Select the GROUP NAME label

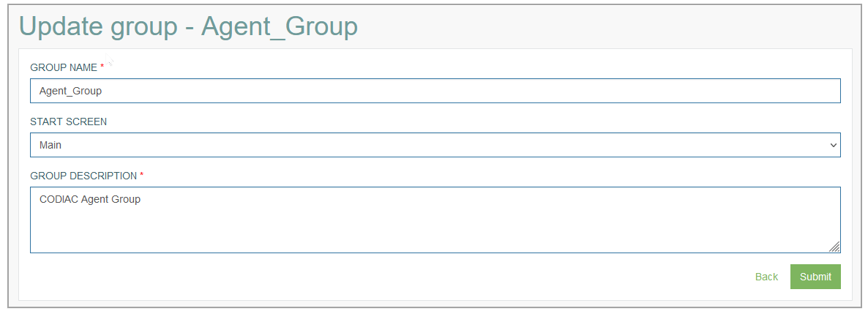[64, 67]
